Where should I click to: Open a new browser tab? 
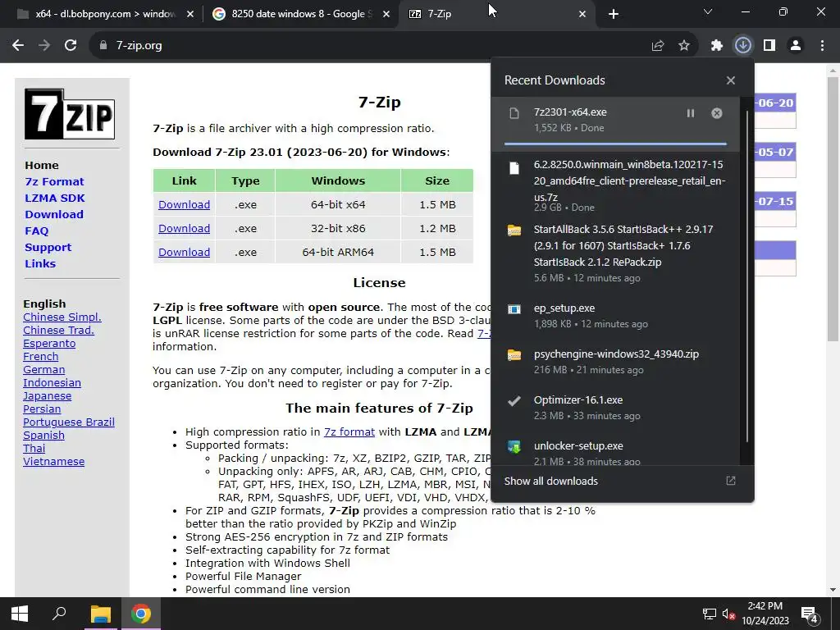click(614, 14)
